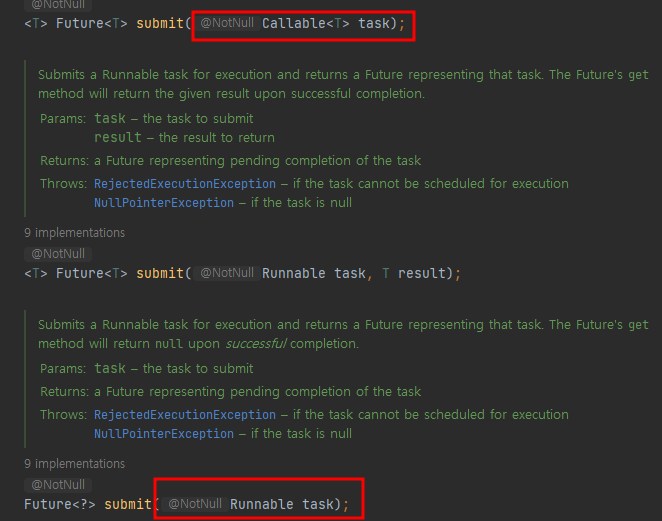The image size is (662, 521).
Task: Click the Runnable type in Future<?> submit signature
Action: (261, 504)
